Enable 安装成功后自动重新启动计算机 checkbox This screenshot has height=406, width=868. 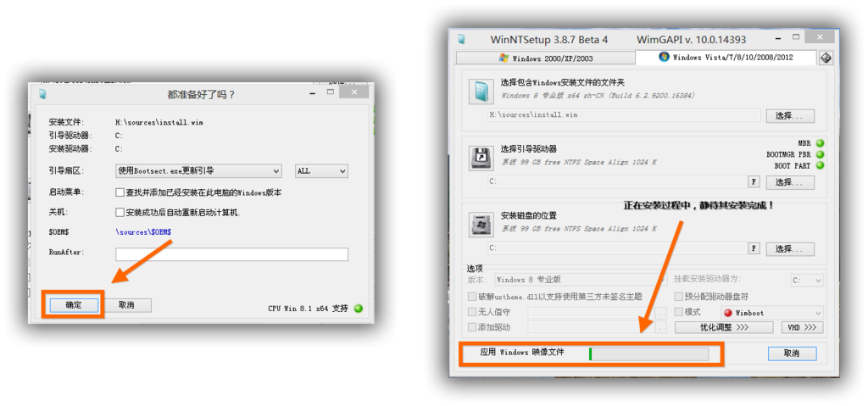click(x=120, y=212)
